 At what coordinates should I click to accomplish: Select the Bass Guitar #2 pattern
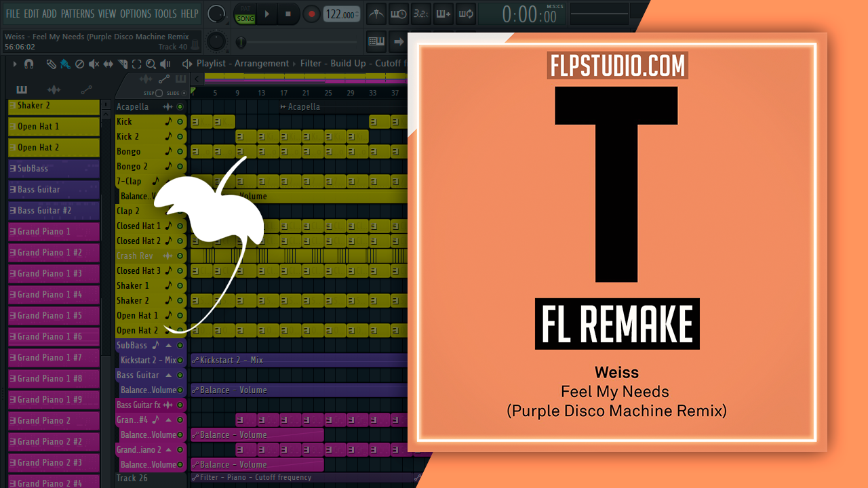coord(54,211)
